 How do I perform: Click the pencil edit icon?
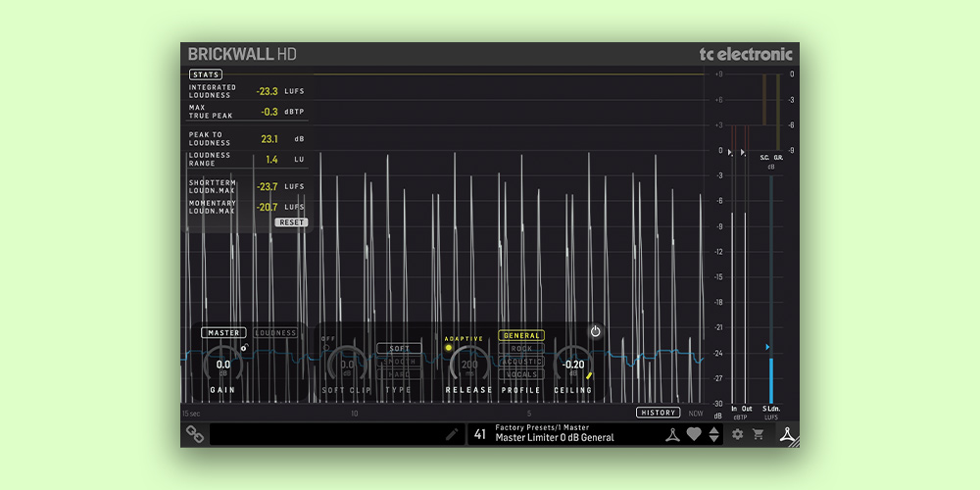coord(452,434)
